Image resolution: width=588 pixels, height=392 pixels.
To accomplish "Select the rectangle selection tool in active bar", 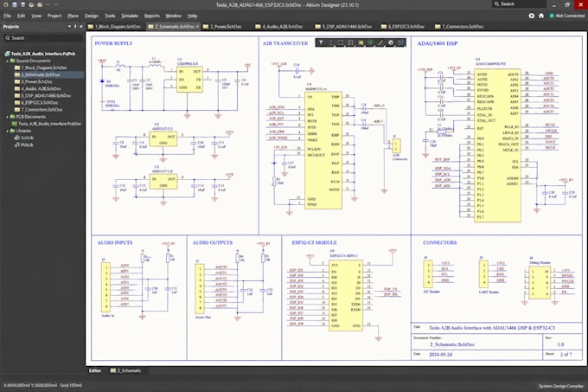I will coord(341,42).
